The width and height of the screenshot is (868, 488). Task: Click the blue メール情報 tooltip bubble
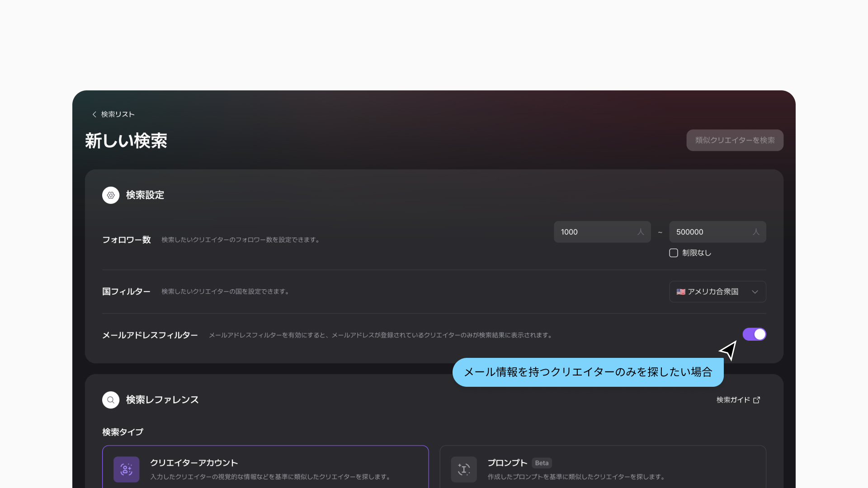[x=588, y=372]
